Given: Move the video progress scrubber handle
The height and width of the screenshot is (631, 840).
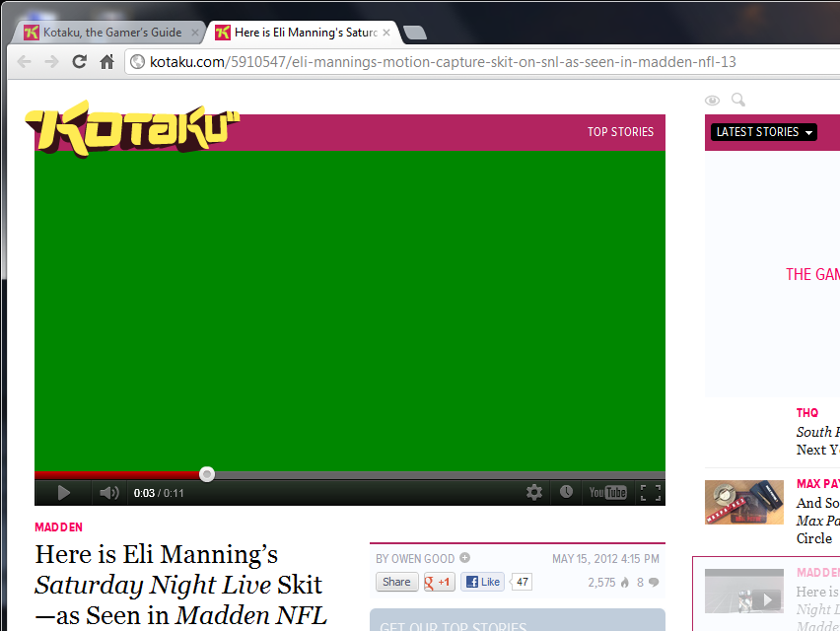Looking at the screenshot, I should (207, 474).
